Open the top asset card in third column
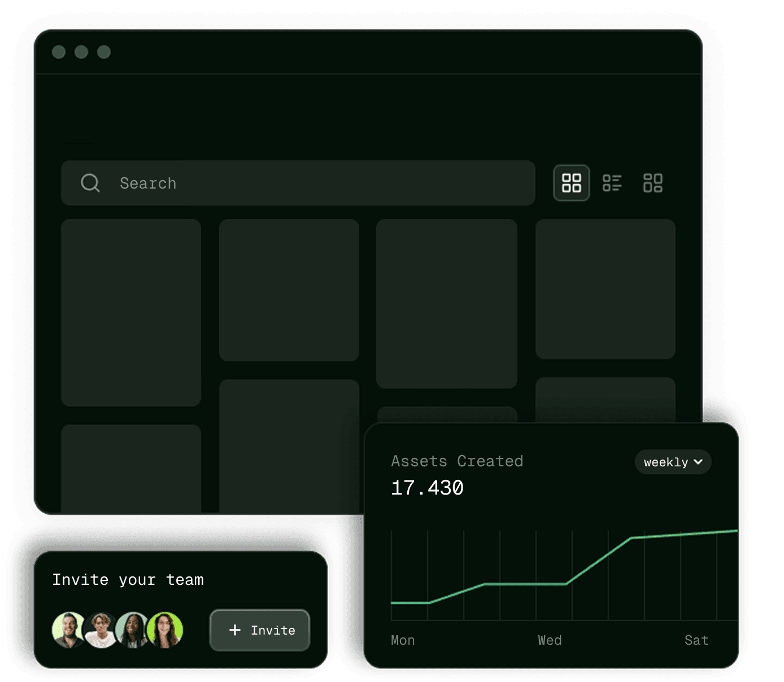 [x=447, y=303]
